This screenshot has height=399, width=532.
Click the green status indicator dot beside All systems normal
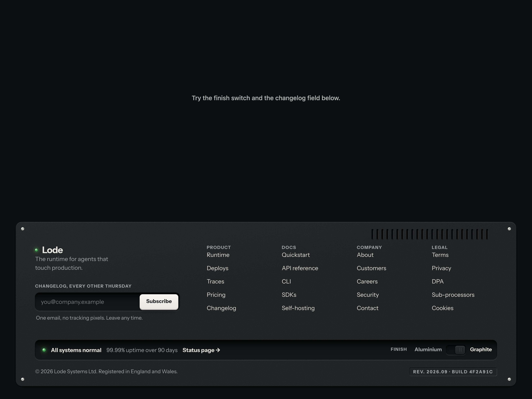tap(44, 350)
